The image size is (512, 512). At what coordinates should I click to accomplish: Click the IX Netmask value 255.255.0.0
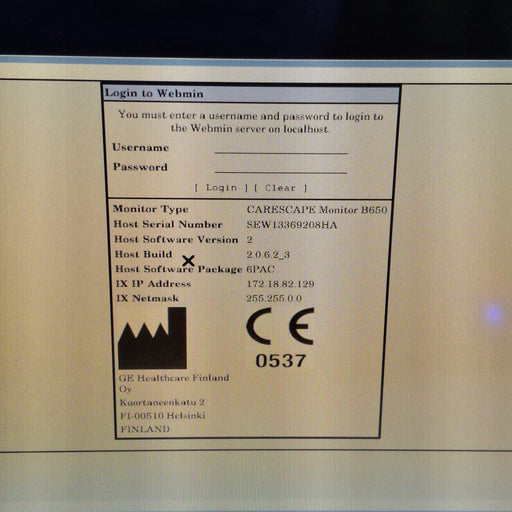click(274, 298)
